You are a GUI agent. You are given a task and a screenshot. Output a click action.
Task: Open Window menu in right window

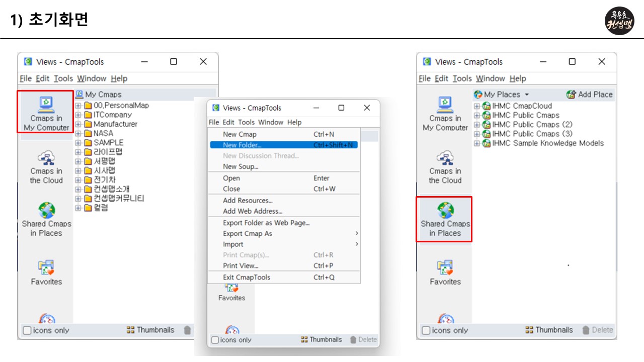pyautogui.click(x=491, y=78)
